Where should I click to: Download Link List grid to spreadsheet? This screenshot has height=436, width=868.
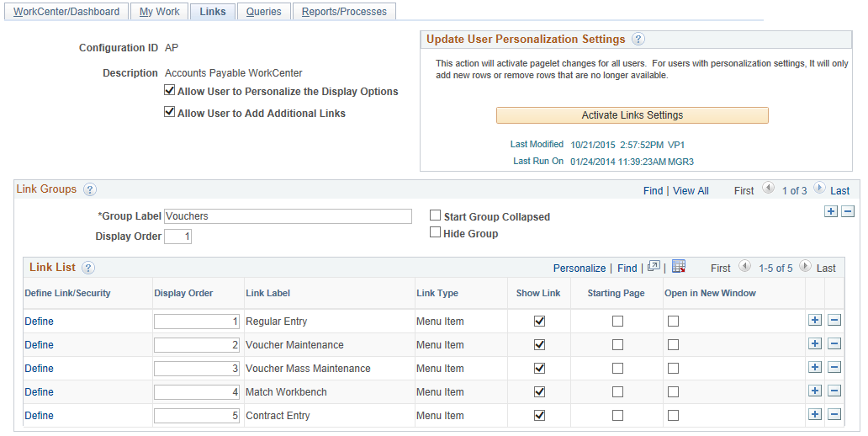coord(679,268)
